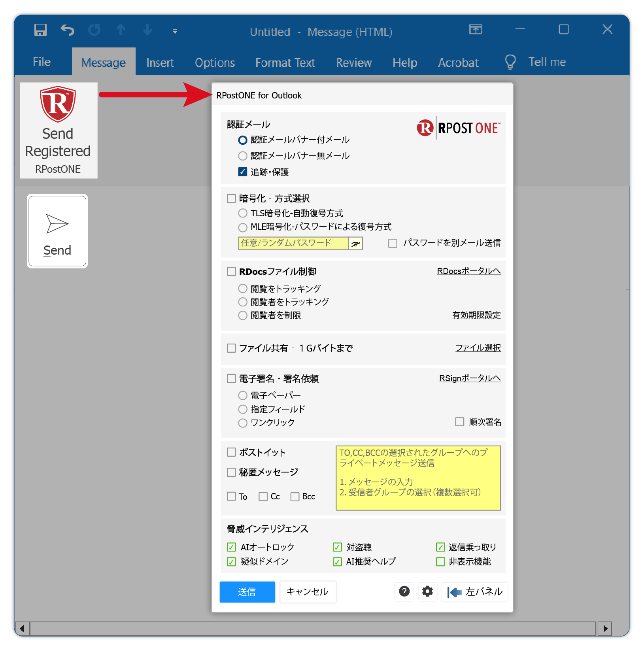
Task: Enable the 秘匿メッセージ checkbox
Action: pyautogui.click(x=231, y=472)
